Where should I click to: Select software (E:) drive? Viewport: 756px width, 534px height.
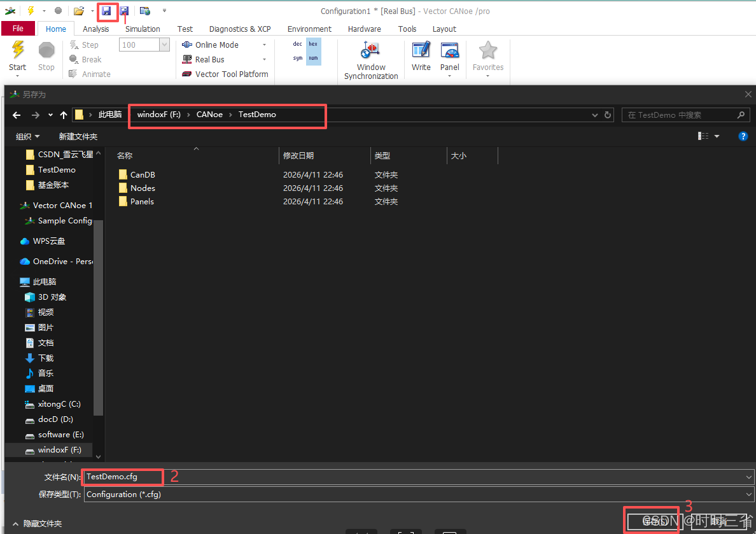55,435
